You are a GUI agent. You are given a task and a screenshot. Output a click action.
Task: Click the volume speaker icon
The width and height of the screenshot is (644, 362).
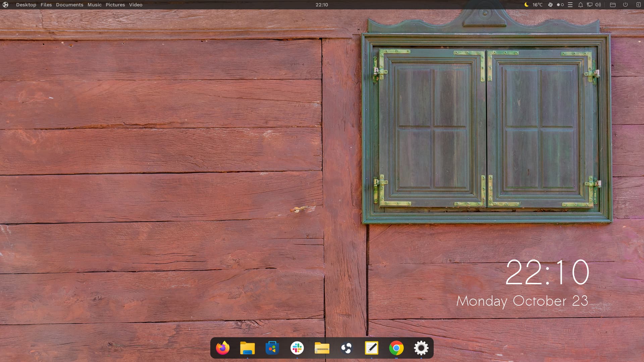pyautogui.click(x=598, y=5)
